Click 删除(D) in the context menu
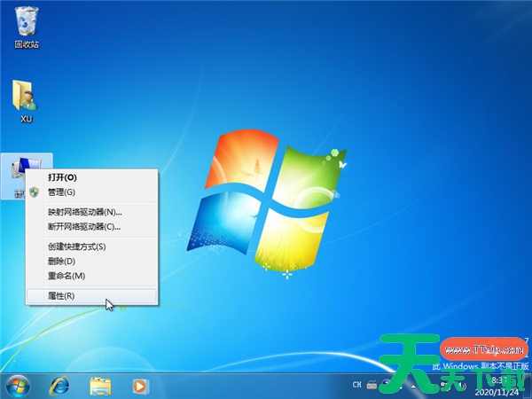This screenshot has width=532, height=399. [61, 261]
